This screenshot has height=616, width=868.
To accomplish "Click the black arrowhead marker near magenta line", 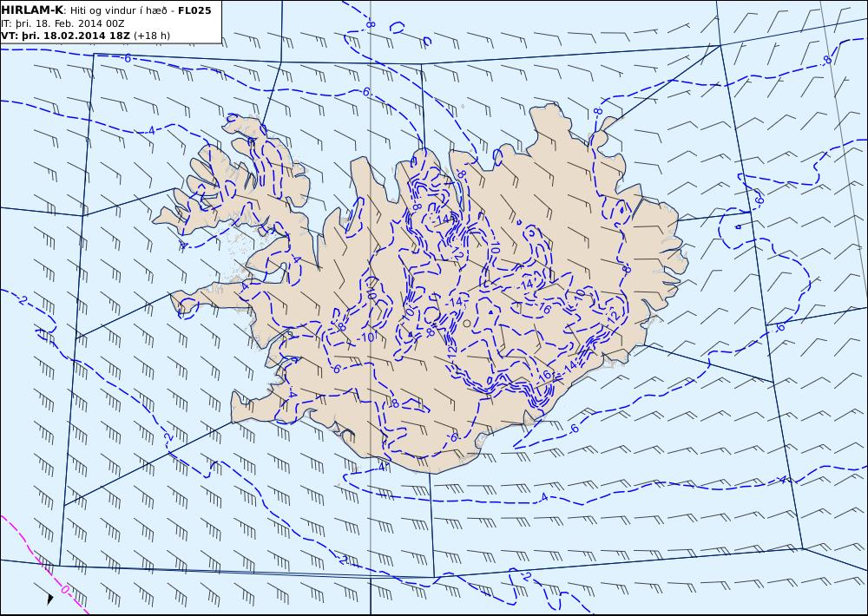I will pyautogui.click(x=49, y=599).
